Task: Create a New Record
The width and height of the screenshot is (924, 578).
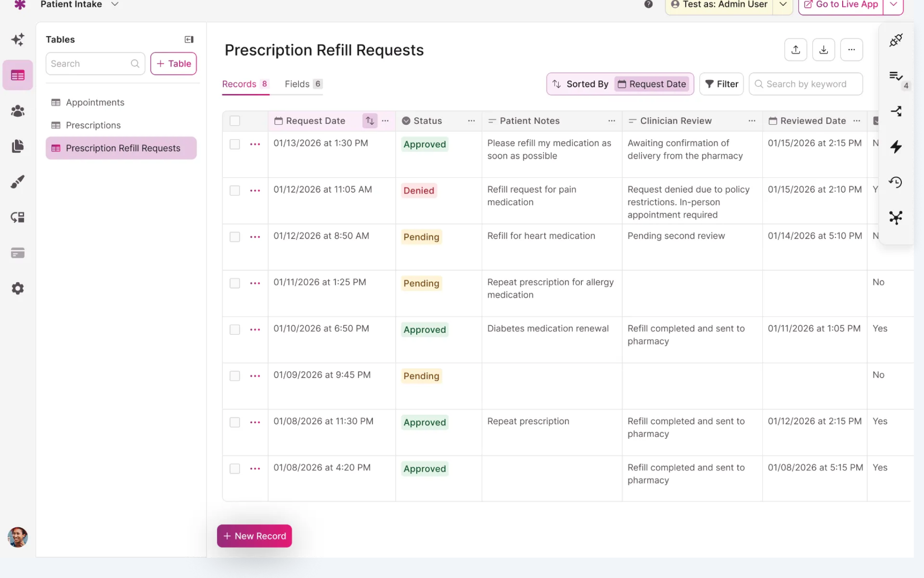Action: [255, 536]
